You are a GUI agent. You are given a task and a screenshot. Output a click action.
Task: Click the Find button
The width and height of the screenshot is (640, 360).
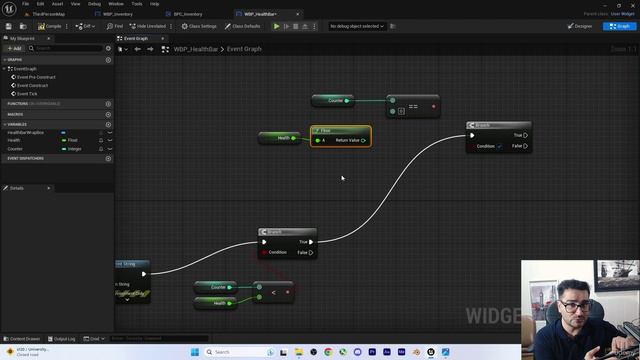point(115,26)
